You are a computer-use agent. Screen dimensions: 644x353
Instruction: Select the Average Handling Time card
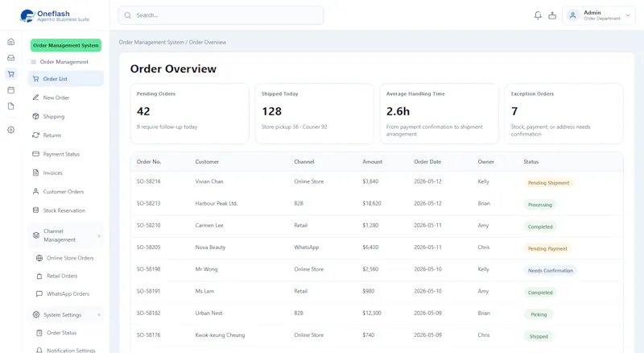(440, 114)
